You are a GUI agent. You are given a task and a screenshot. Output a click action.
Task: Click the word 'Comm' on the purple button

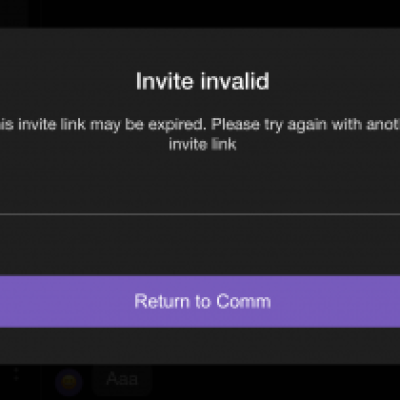(243, 301)
